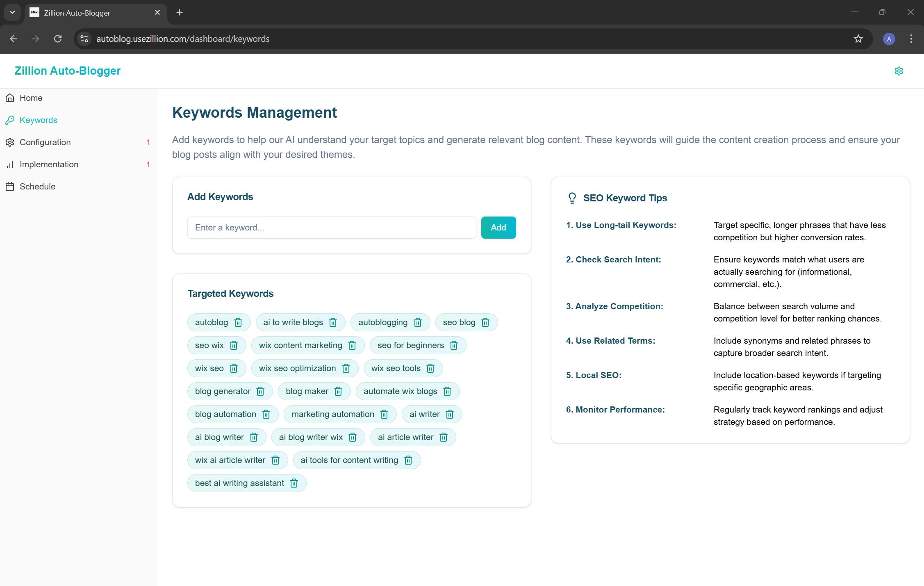Remove 'ai tools for content writing' keyword
924x586 pixels.
coord(408,460)
